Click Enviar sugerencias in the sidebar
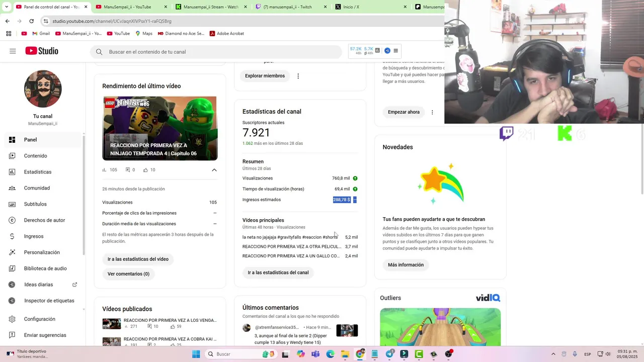The image size is (644, 362). pos(42,335)
